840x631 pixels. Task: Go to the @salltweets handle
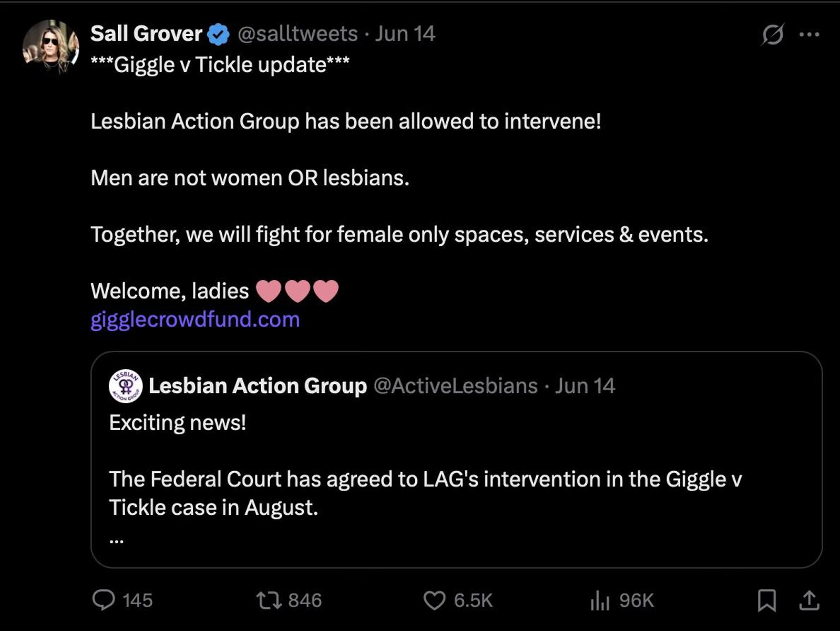tap(298, 34)
